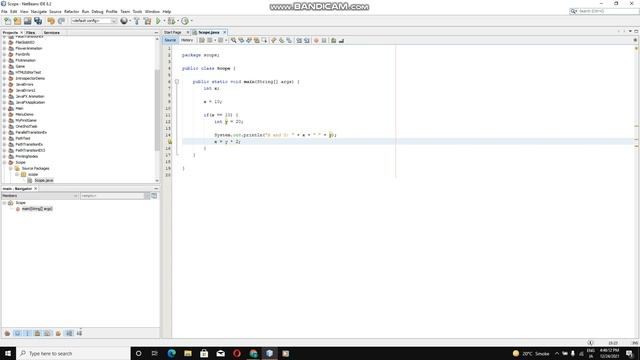Collapse the Scope project node
This screenshot has width=640, height=360.
pos(4,162)
